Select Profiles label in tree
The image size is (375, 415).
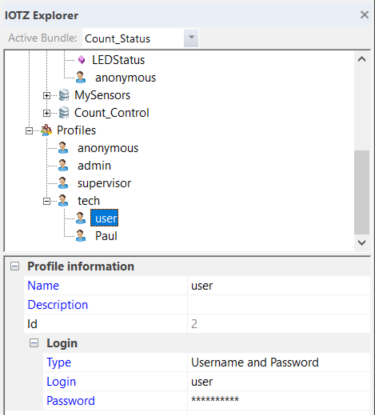(x=76, y=130)
